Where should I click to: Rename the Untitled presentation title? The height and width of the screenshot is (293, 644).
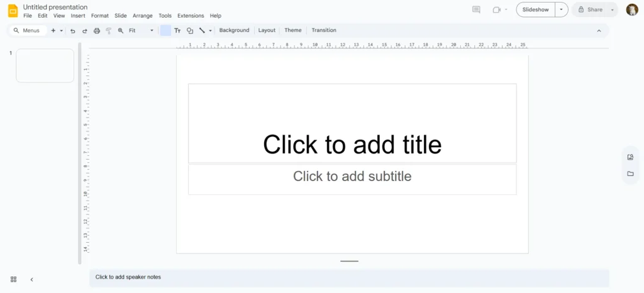pos(55,7)
